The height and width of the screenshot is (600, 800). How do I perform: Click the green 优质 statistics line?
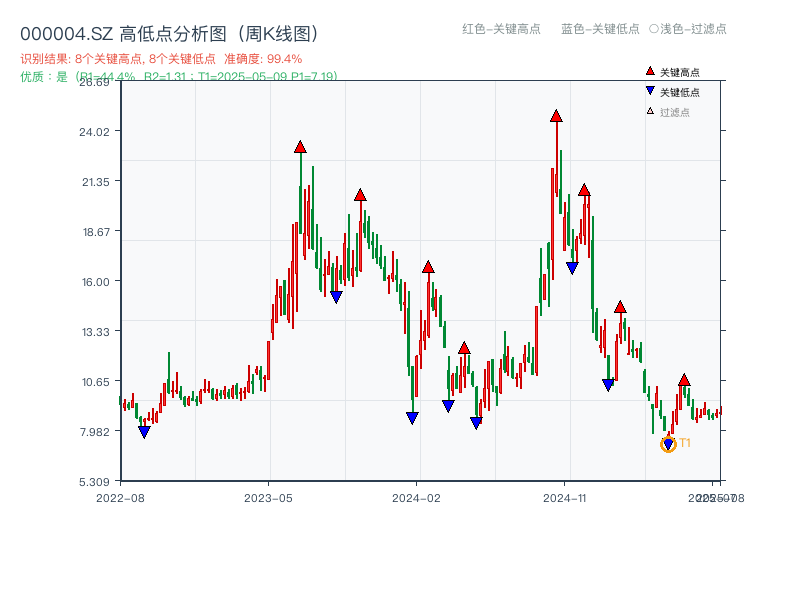(x=180, y=73)
